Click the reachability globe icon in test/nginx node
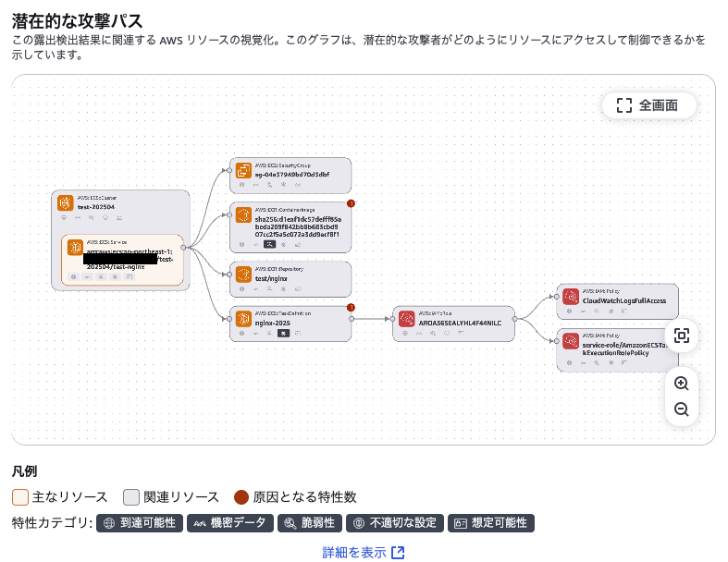This screenshot has width=728, height=562. point(241,288)
